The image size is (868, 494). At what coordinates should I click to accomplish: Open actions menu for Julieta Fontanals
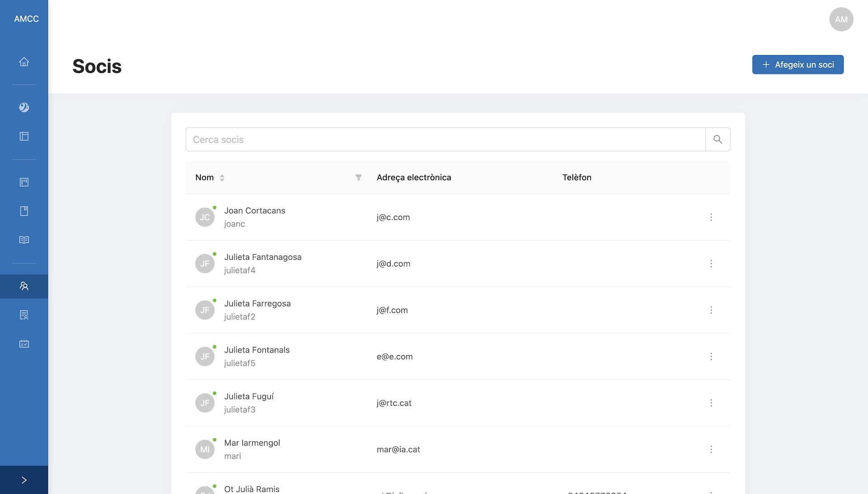coord(711,356)
